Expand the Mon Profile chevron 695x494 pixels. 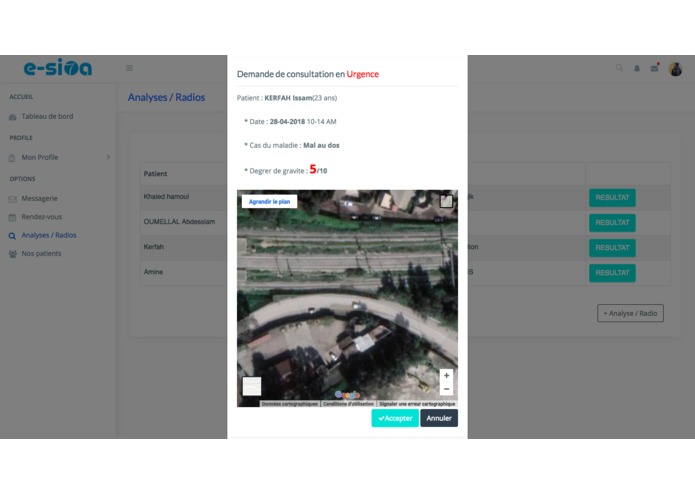(108, 157)
